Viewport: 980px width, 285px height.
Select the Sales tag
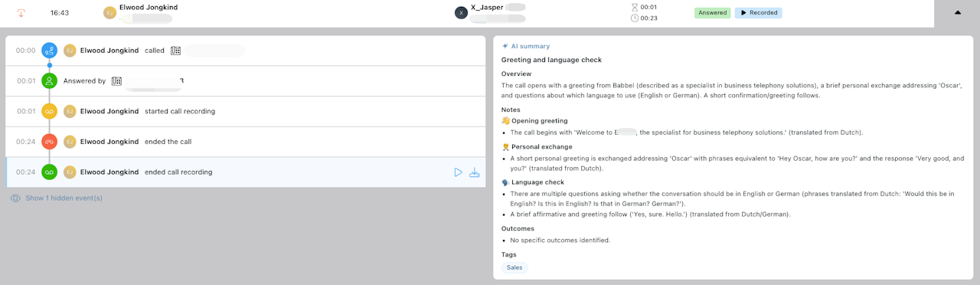[x=514, y=267]
